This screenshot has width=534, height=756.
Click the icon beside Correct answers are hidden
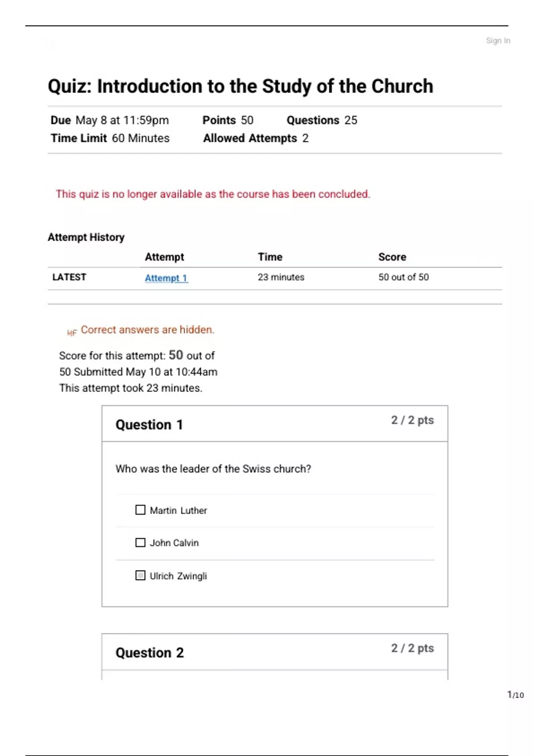point(72,332)
